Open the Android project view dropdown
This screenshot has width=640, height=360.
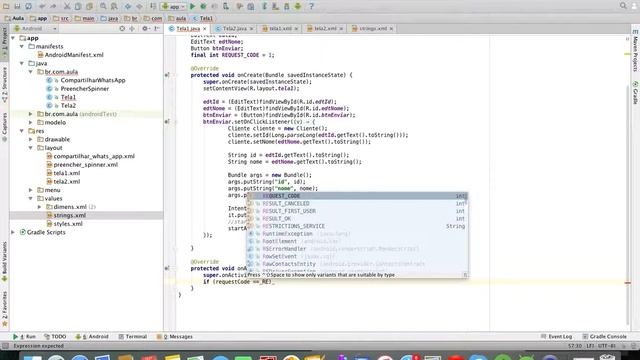coord(35,29)
